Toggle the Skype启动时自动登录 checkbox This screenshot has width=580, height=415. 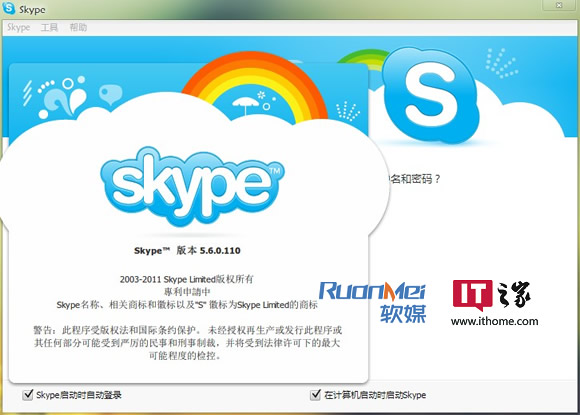[x=28, y=395]
